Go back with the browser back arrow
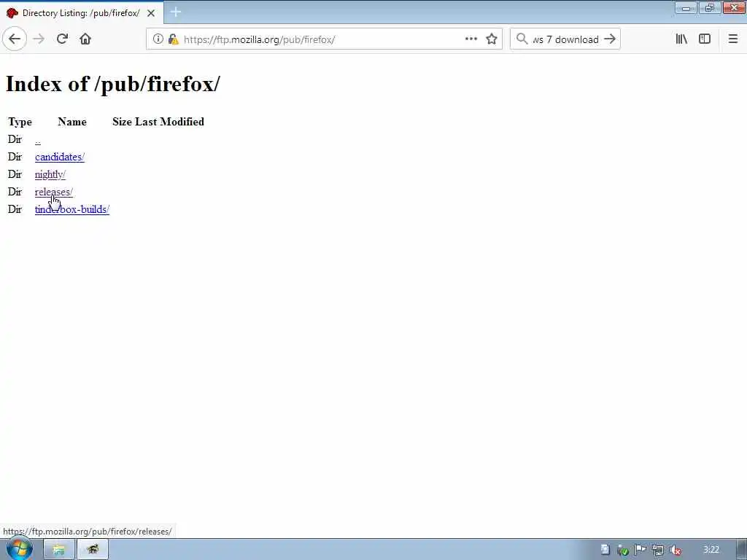 (x=15, y=39)
